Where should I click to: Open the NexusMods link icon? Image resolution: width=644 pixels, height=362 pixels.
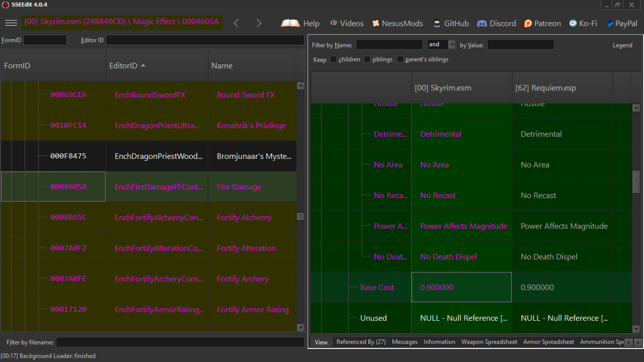(x=376, y=23)
